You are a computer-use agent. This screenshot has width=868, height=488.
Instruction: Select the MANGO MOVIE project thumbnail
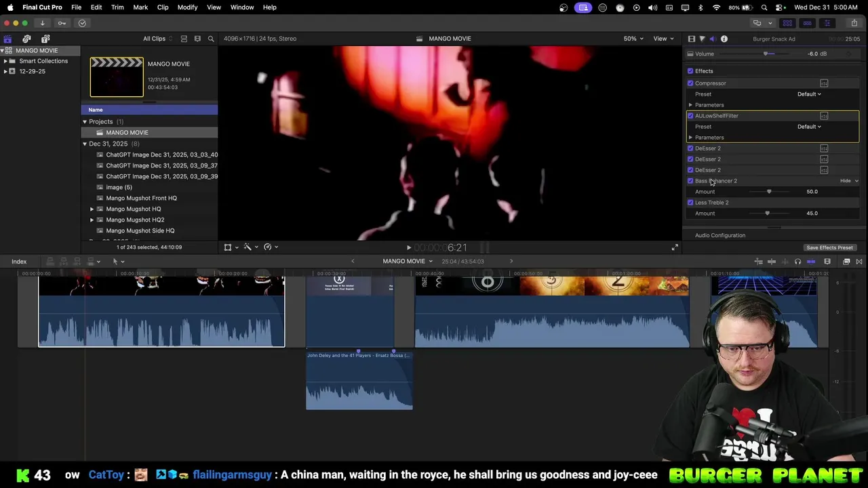[x=117, y=77]
